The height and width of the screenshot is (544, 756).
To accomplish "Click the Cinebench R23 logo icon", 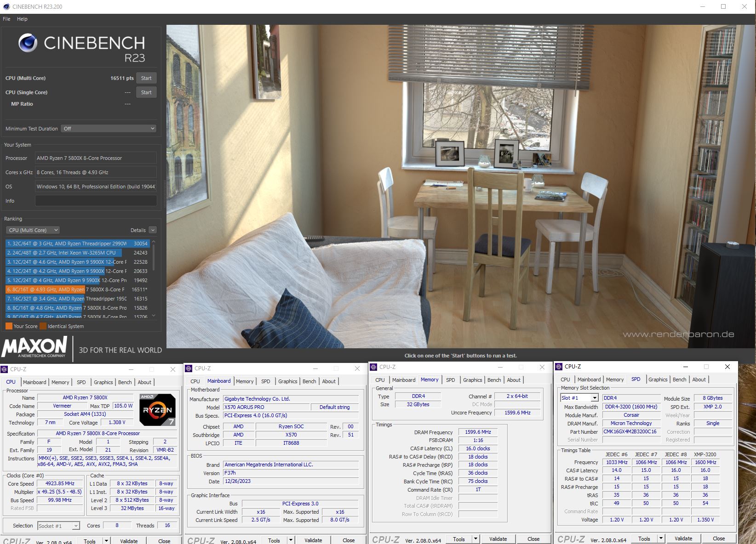I will (28, 43).
